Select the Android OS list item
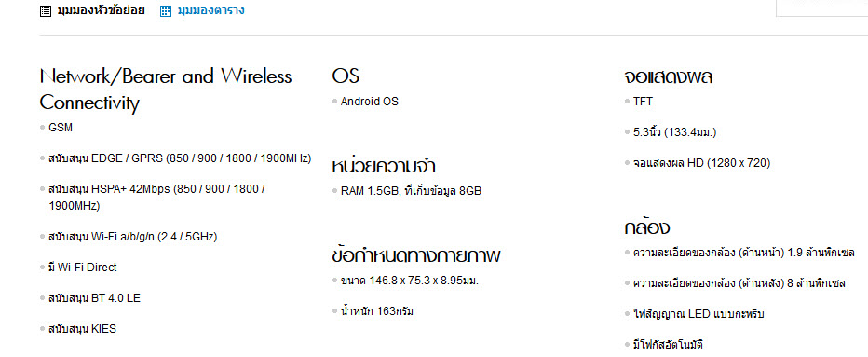868x357 pixels. [369, 102]
